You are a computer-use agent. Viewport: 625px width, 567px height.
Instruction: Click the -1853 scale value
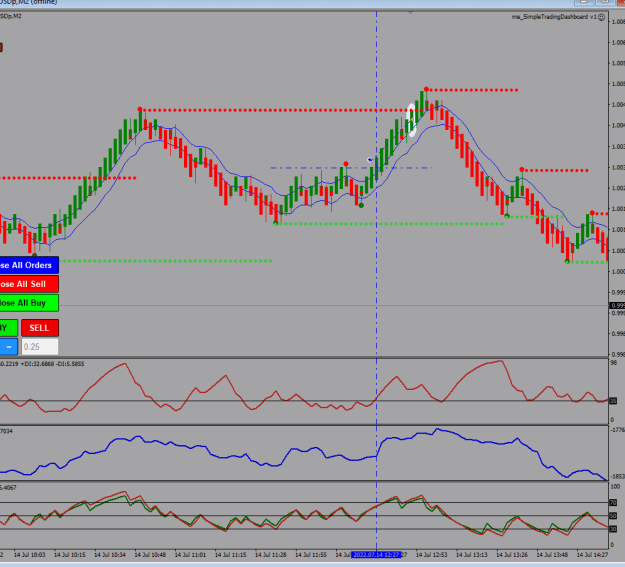pos(618,477)
